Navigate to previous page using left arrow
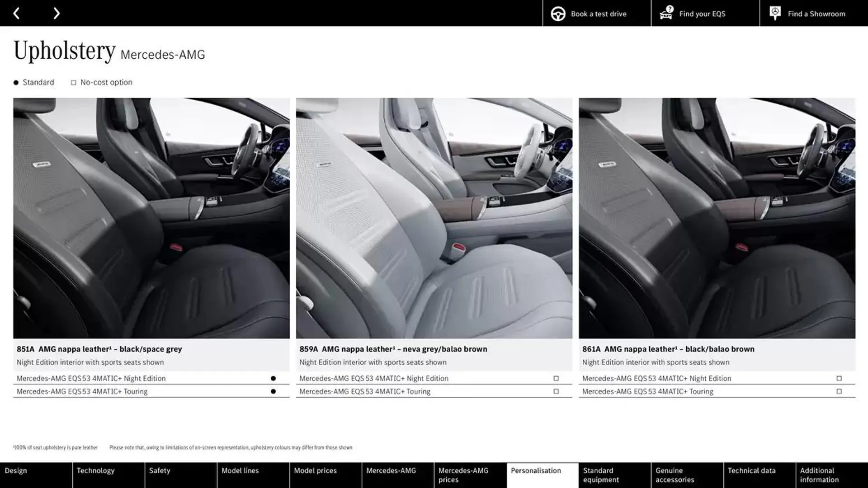Screen dimensions: 868x488 (16, 13)
